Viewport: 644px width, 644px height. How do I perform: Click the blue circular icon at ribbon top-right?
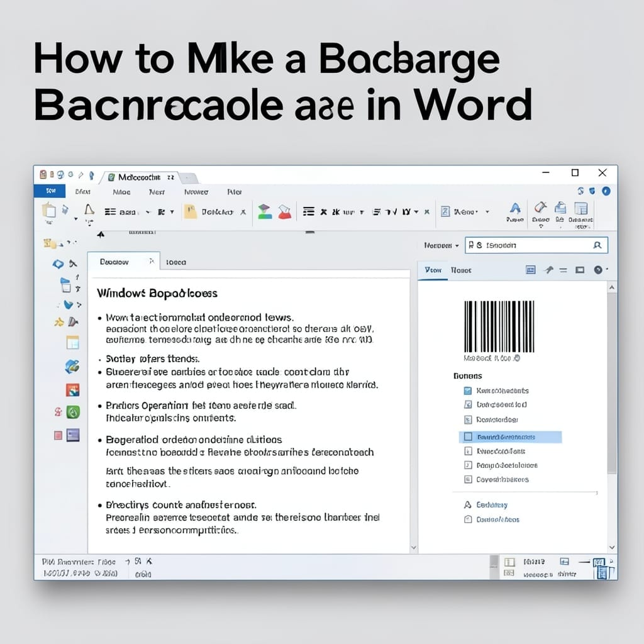pyautogui.click(x=606, y=191)
